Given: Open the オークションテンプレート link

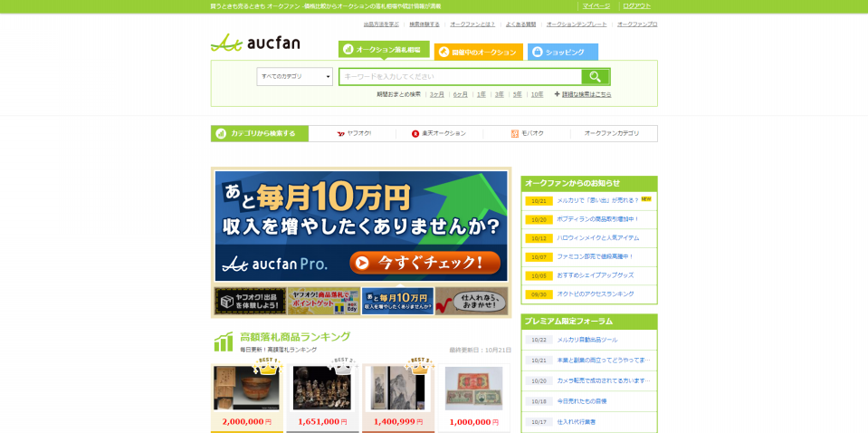Looking at the screenshot, I should tap(577, 24).
